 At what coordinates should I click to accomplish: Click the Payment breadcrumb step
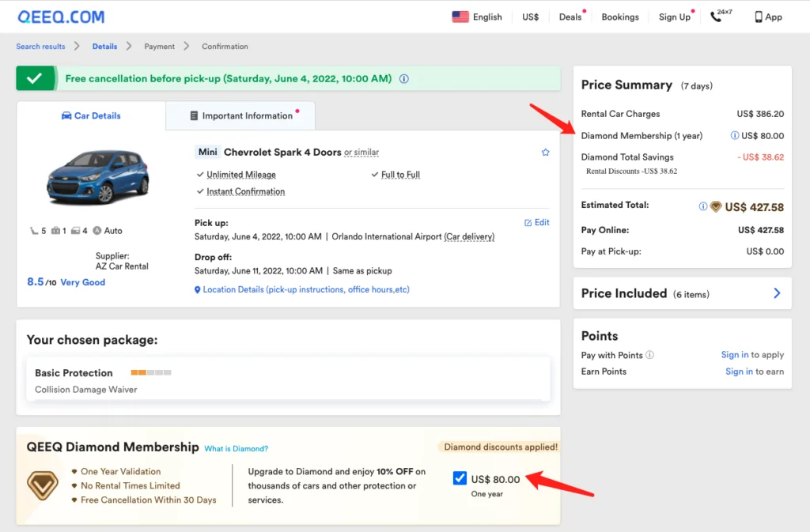160,47
